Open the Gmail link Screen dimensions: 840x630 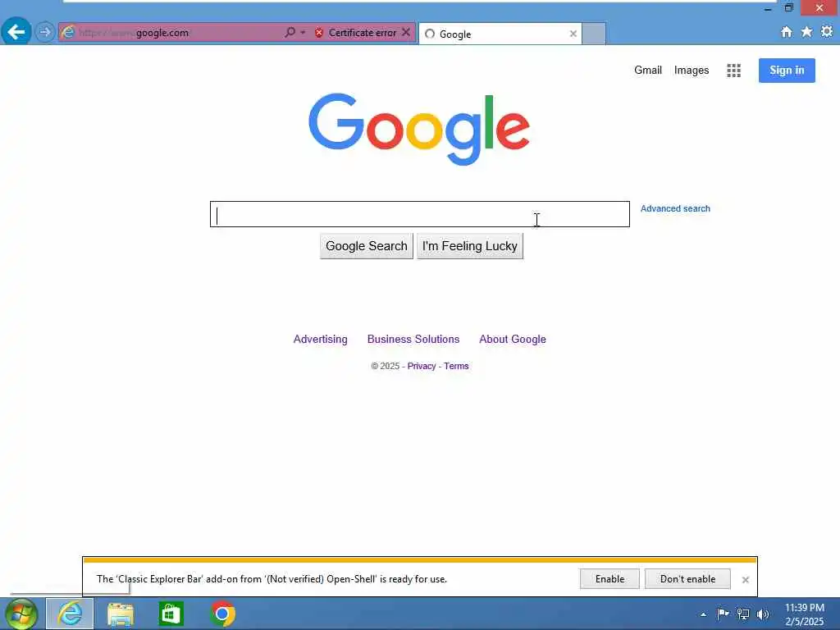coord(648,71)
